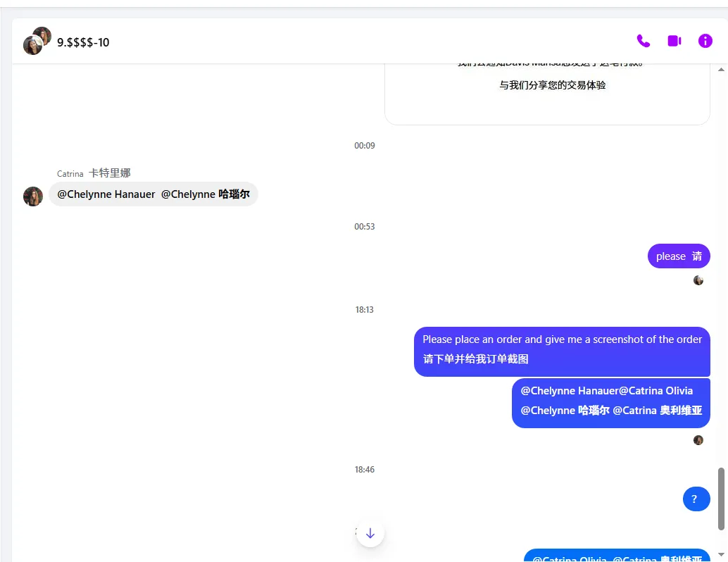Click the scrollbar up arrow

point(722,68)
